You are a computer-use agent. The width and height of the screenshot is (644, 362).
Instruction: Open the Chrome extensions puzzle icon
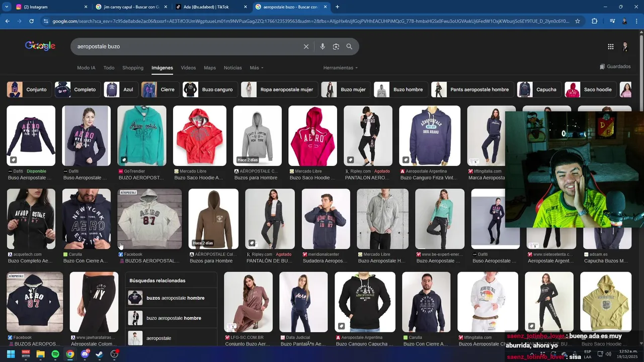(x=595, y=21)
